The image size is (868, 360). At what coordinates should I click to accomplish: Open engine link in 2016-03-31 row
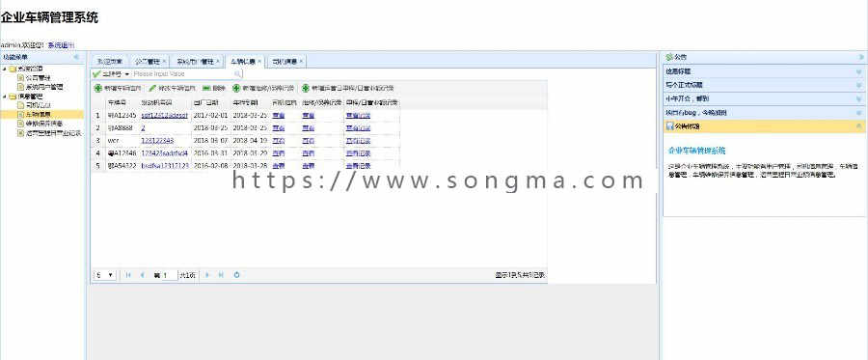(164, 152)
